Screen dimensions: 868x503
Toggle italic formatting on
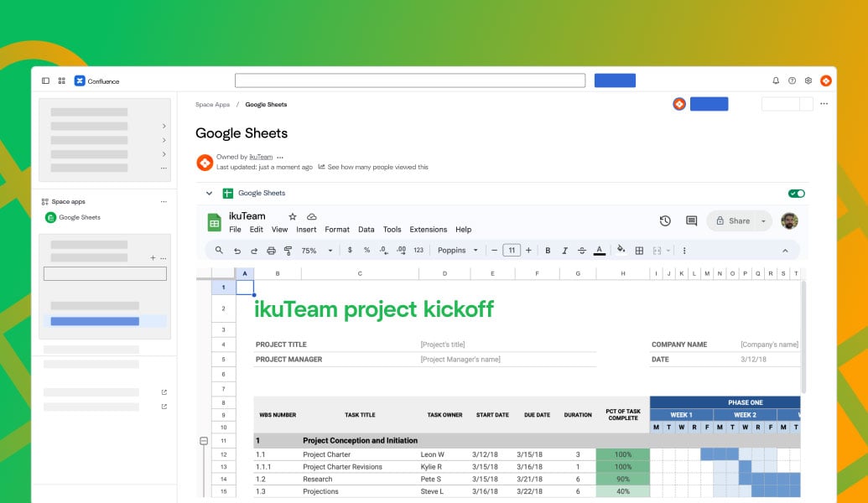564,250
